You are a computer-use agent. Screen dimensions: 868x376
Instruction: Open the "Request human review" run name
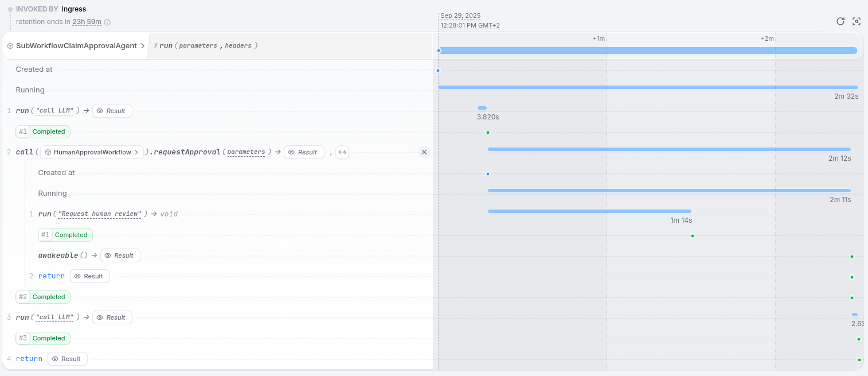(x=100, y=214)
